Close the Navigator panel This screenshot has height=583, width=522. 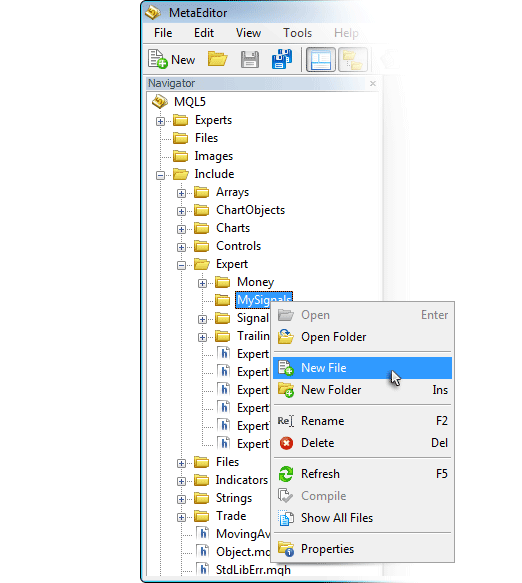[x=373, y=84]
